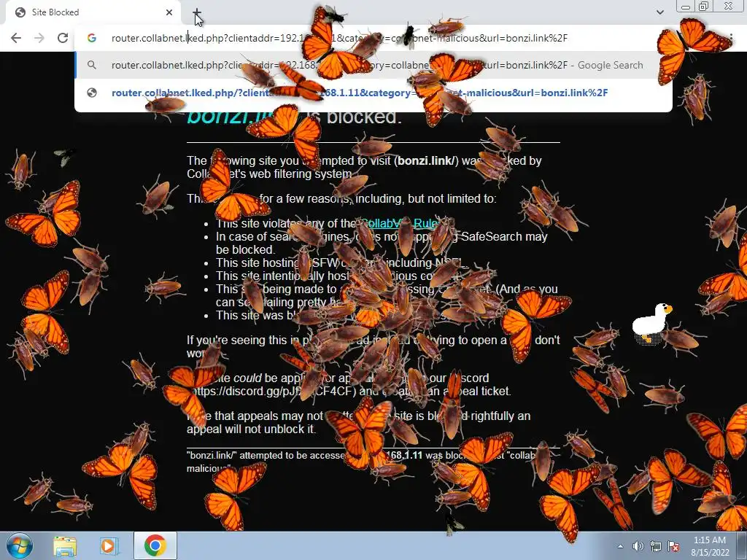Click the white goose on the desktop
Image resolution: width=747 pixels, height=560 pixels.
pos(651,324)
